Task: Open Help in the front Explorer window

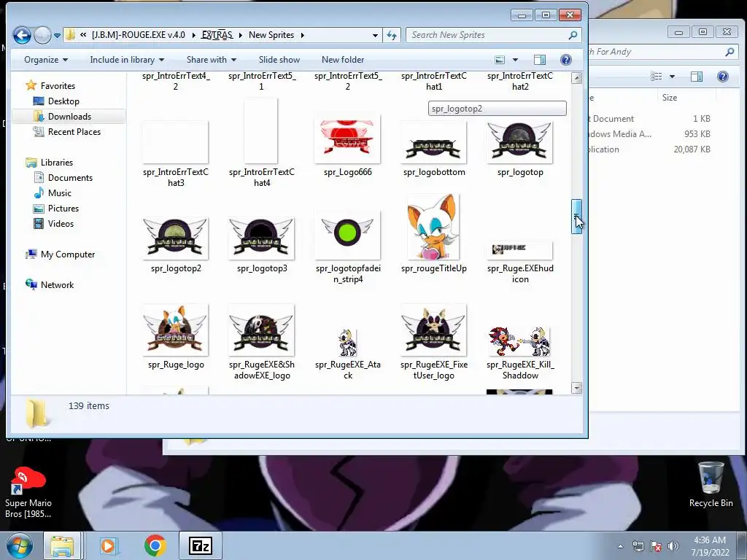Action: tap(566, 60)
